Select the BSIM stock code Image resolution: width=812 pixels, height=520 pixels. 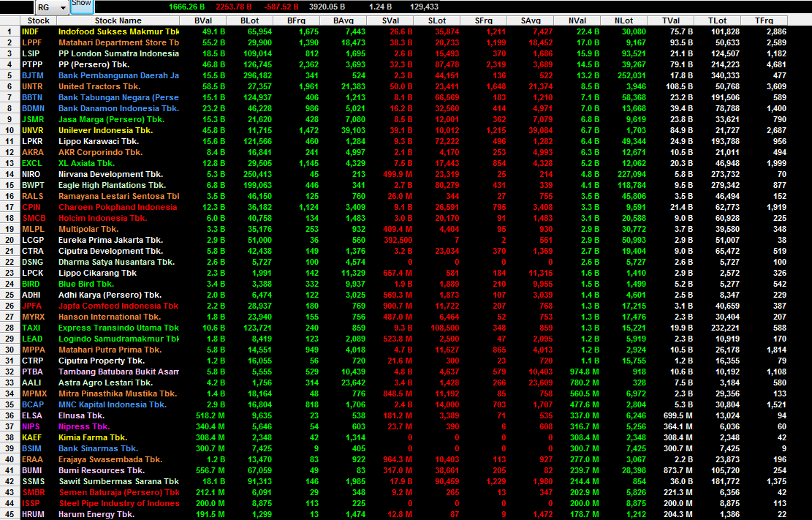(x=31, y=448)
